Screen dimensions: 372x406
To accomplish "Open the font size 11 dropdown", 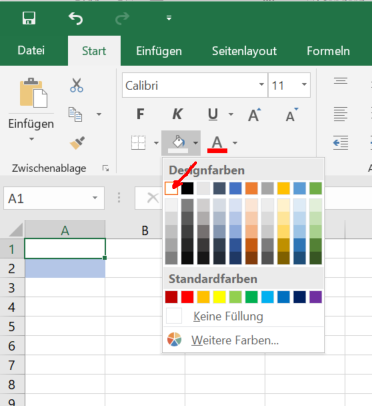I will coord(304,85).
